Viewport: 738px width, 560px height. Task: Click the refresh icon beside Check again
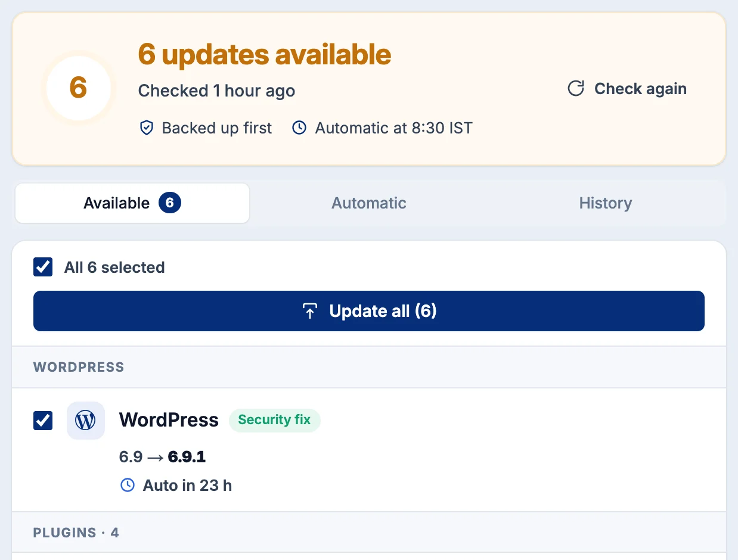tap(575, 89)
